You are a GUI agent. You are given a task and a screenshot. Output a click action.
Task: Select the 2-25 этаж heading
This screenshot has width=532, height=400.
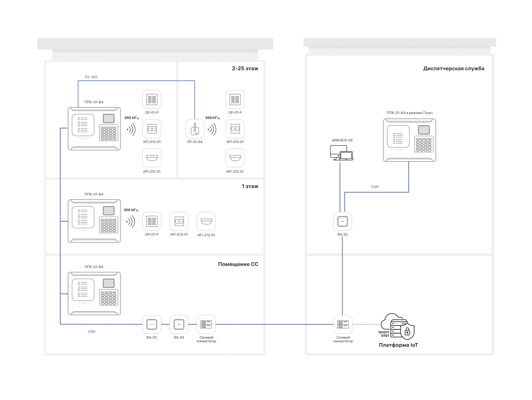click(245, 69)
